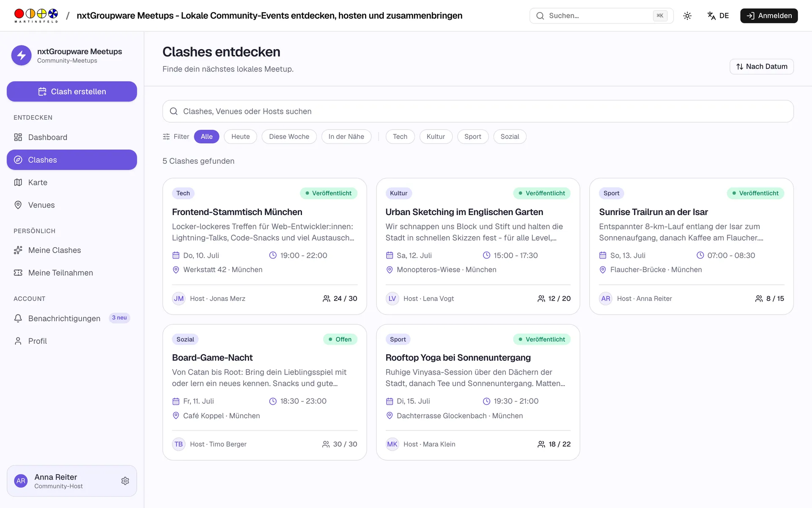
Task: Open Benachrichtigungen in the sidebar
Action: tap(72, 318)
